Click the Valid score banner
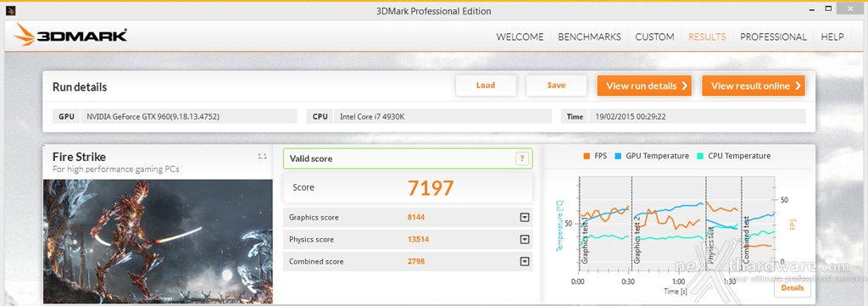Viewport: 868px width, 306px height. coord(408,159)
